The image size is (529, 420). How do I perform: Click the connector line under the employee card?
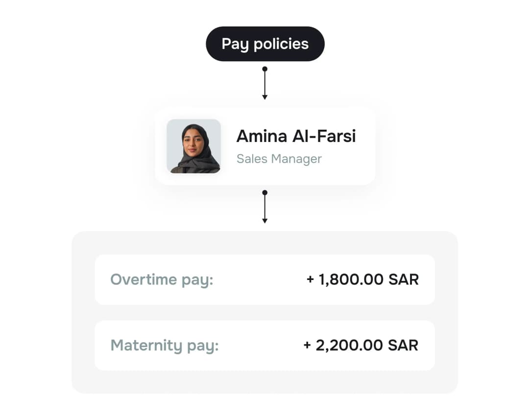265,206
